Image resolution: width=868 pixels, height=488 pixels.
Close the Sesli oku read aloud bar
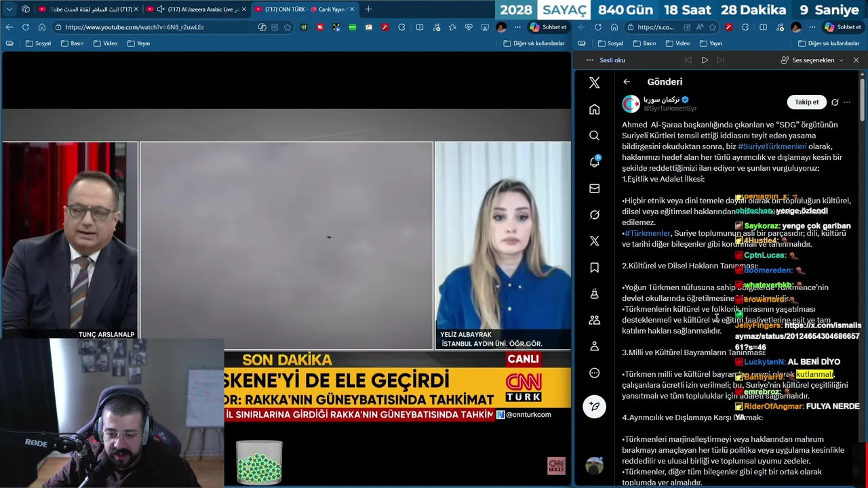(856, 60)
